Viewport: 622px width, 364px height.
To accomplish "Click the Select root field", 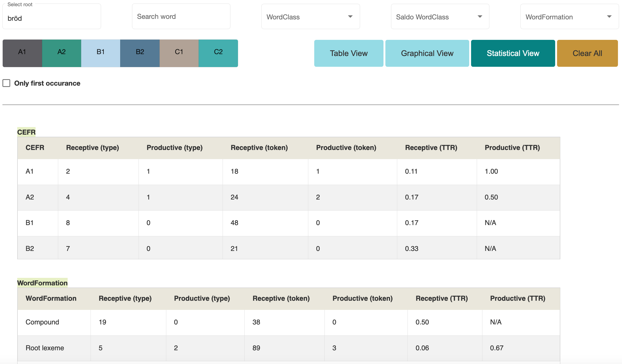I will (x=51, y=18).
